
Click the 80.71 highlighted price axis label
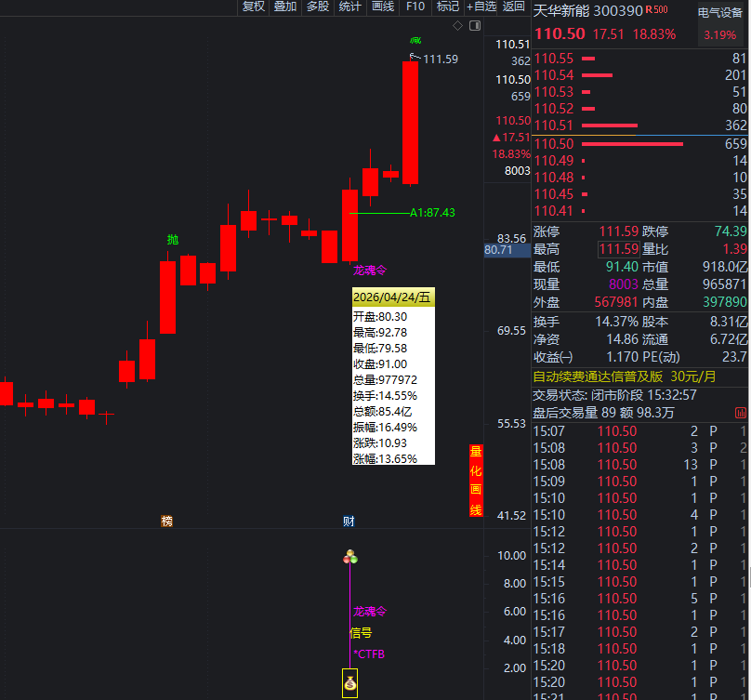pos(507,250)
